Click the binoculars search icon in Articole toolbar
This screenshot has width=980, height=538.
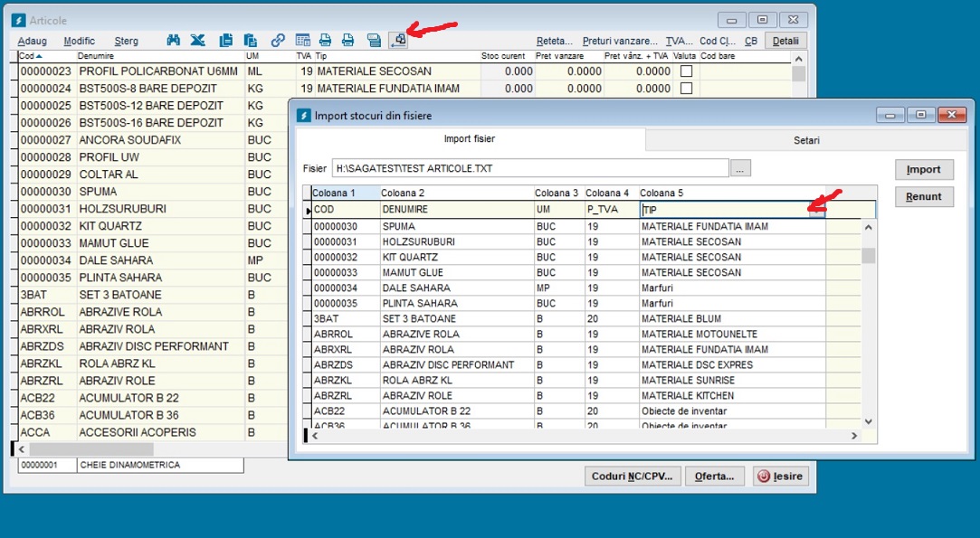[173, 41]
